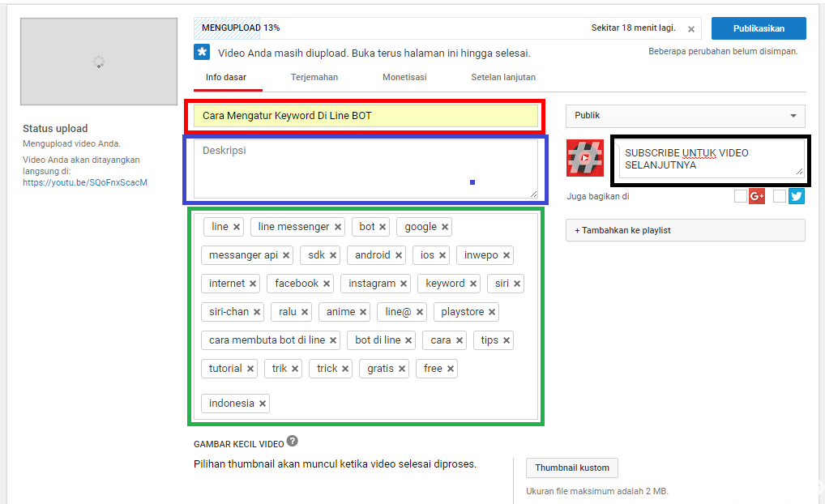Delete the "siri-chan" tag
This screenshot has width=825, height=504.
[257, 312]
